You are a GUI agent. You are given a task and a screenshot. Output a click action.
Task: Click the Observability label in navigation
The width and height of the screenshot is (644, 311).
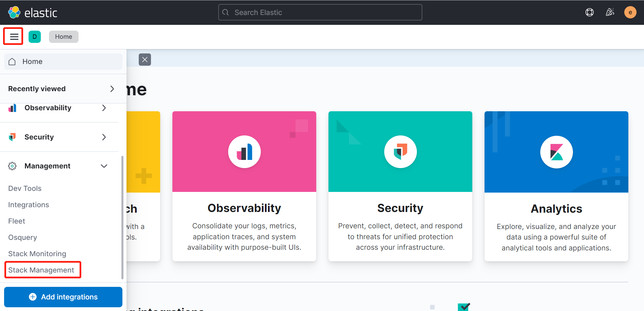pyautogui.click(x=48, y=108)
